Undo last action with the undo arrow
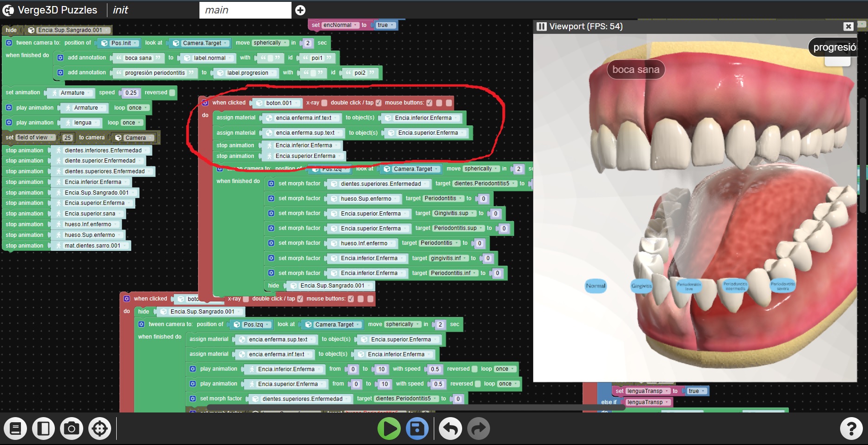 coord(451,428)
